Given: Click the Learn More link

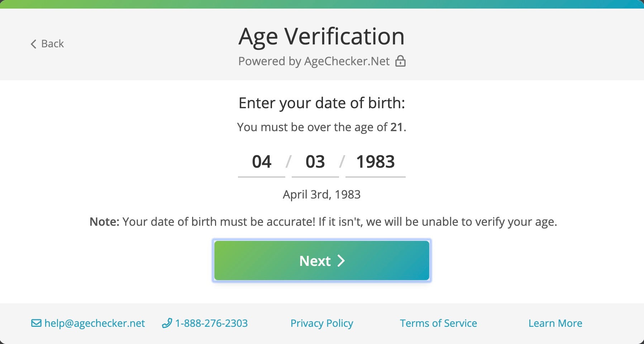Looking at the screenshot, I should (555, 323).
